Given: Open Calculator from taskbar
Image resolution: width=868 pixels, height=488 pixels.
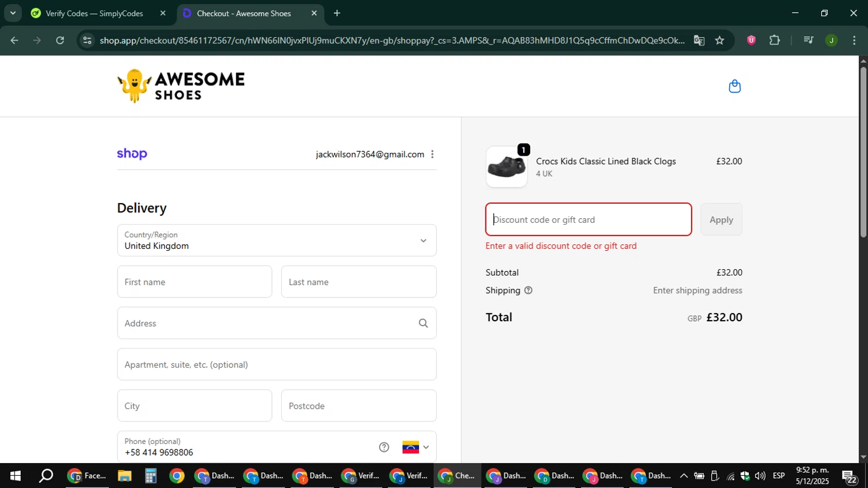Looking at the screenshot, I should tap(150, 476).
